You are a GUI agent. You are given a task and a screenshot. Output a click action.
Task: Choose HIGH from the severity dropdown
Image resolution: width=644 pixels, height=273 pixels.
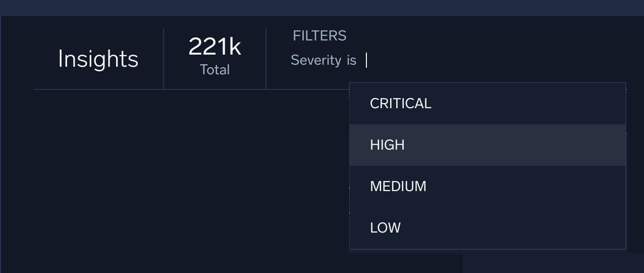pos(387,145)
